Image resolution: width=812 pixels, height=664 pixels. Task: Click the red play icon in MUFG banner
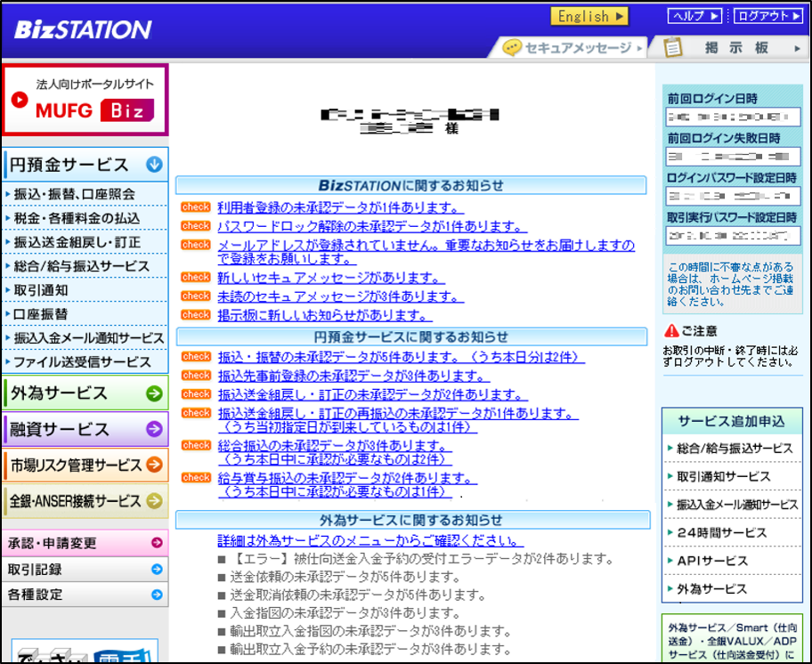[20, 100]
